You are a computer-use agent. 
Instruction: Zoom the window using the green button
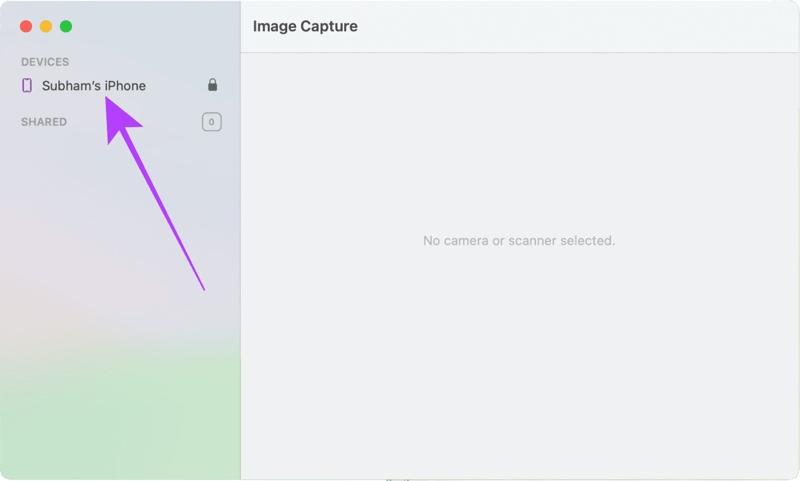(66, 27)
